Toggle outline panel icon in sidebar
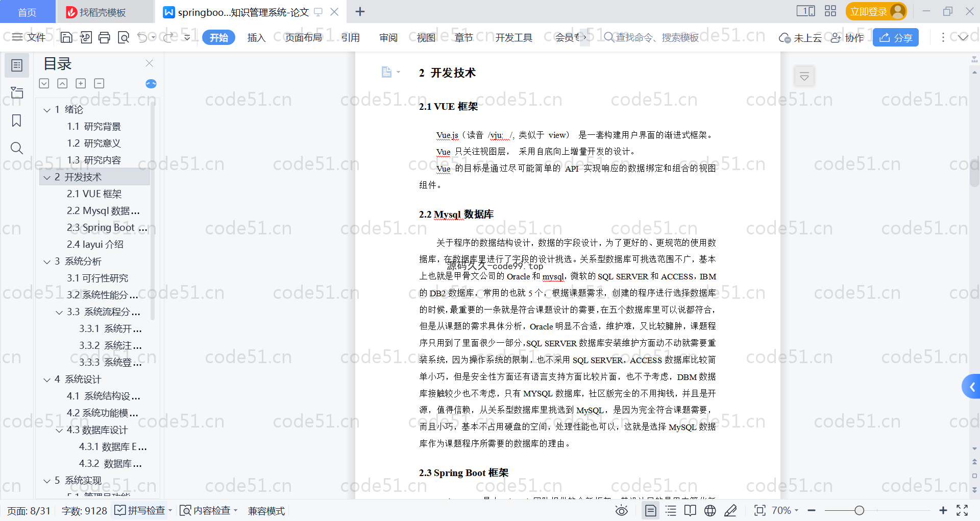This screenshot has height=521, width=980. (17, 65)
